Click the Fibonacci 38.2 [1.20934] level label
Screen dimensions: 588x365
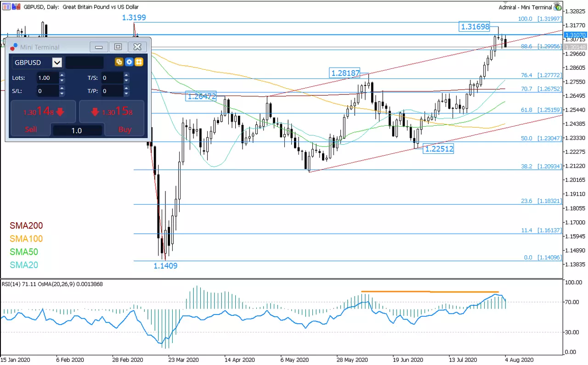point(541,166)
